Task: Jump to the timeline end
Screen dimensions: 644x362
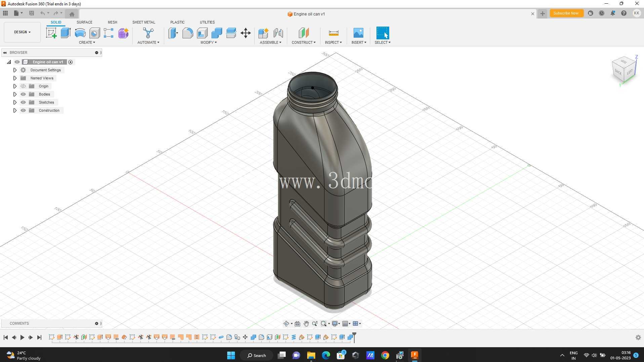Action: (39, 337)
